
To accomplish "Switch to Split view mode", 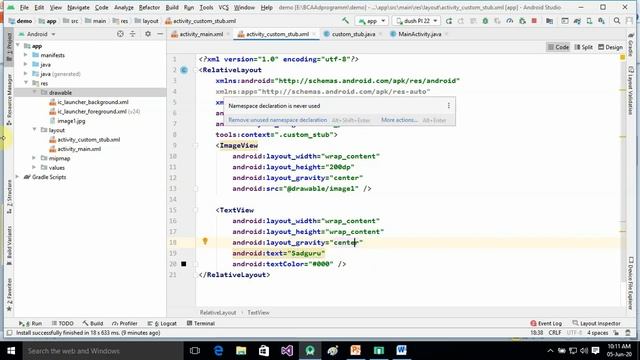I will pyautogui.click(x=584, y=47).
